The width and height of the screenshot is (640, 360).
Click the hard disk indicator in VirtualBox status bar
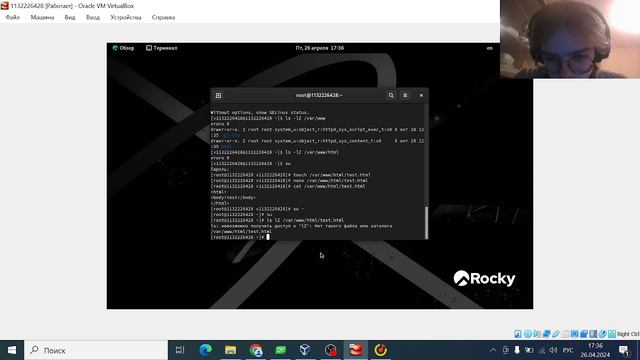point(518,334)
